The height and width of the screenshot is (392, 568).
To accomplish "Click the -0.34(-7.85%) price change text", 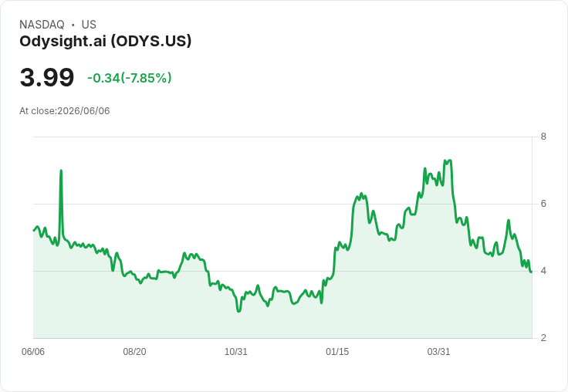I will [130, 78].
